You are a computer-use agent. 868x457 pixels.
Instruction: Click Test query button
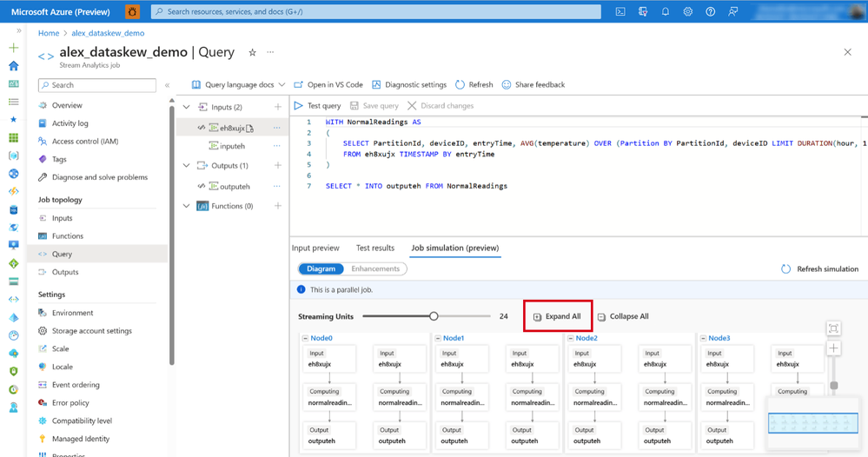click(x=318, y=106)
